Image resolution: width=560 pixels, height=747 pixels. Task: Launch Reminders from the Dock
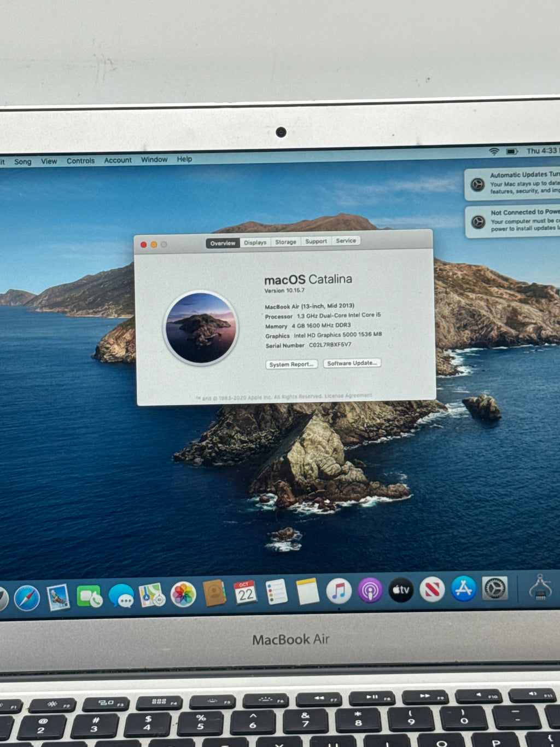pyautogui.click(x=277, y=592)
